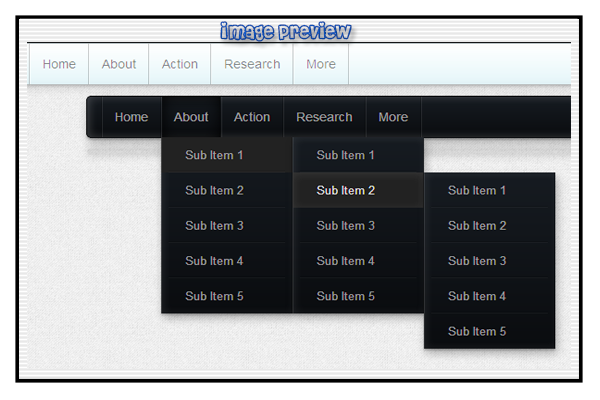Screen dimensions: 600x400
Task: Click Sub Item 5 in About dropdown
Action: [227, 296]
